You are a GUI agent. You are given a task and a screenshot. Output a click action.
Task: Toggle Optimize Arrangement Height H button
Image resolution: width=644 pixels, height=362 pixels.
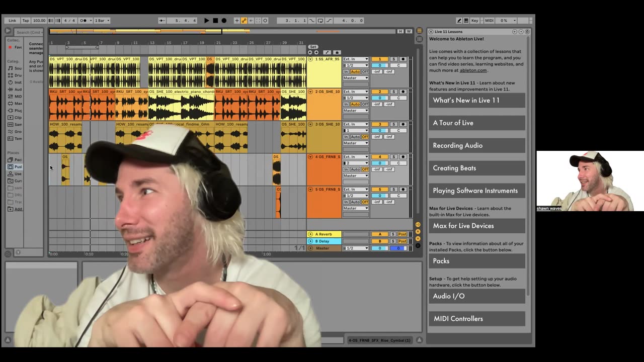(x=400, y=32)
